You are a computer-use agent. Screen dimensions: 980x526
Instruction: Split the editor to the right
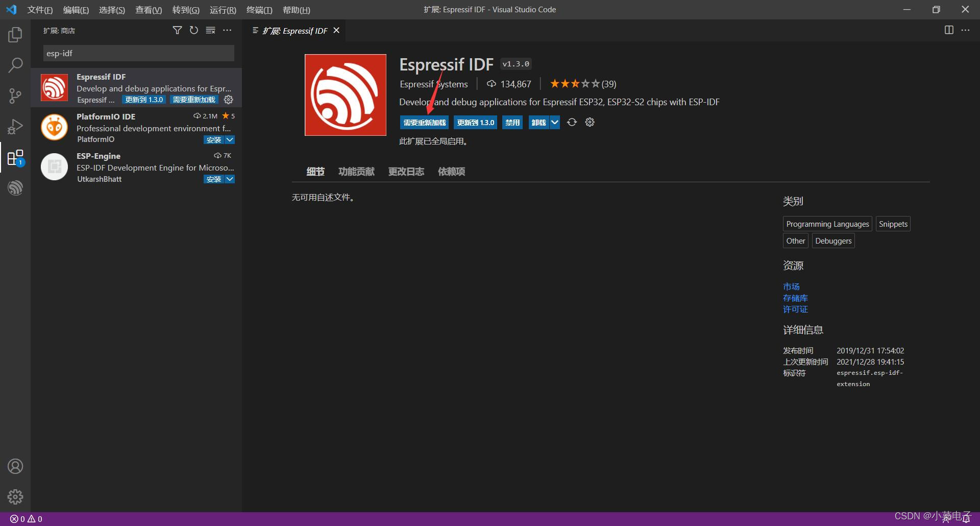click(x=949, y=30)
